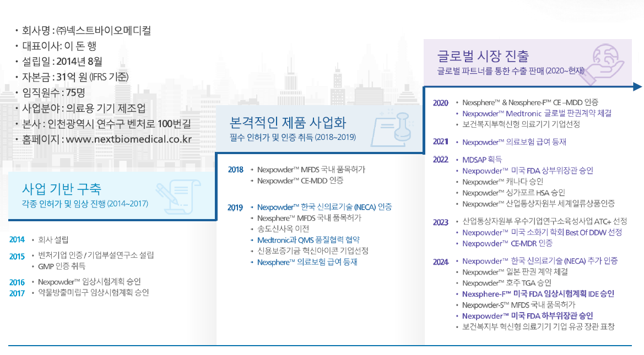The image size is (644, 355).
Task: Click the entry Nexpowder 미국 FDA 하부위장관 승인
Action: 528,316
